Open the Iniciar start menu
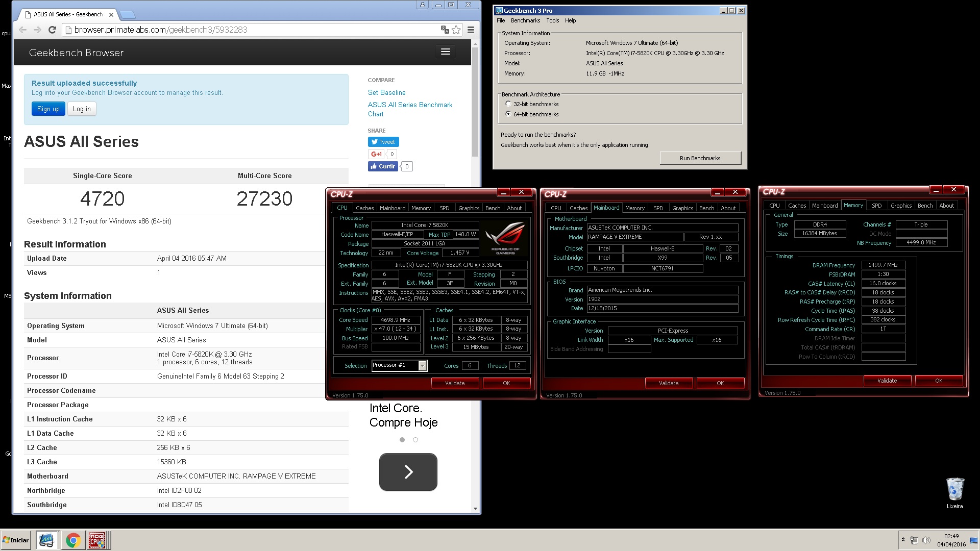This screenshot has height=551, width=980. click(x=16, y=540)
